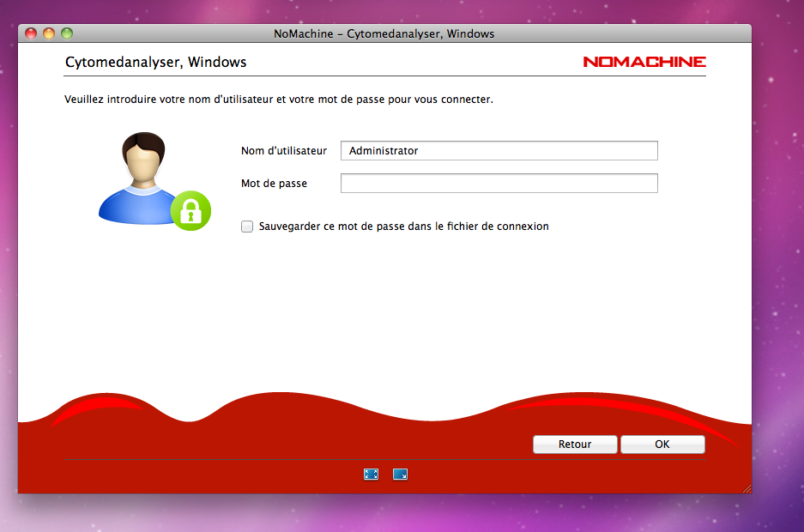Confirm login with the OK button
The image size is (804, 532).
662,444
